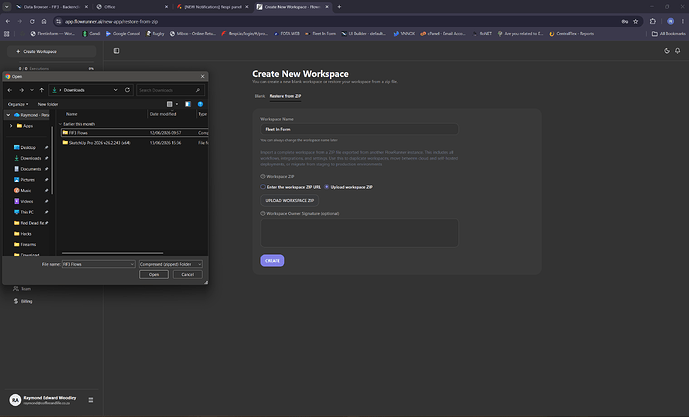689x417 pixels.
Task: Click the Workspace Name input field
Action: click(359, 129)
